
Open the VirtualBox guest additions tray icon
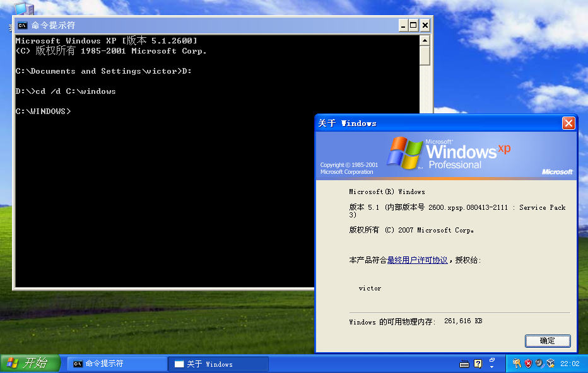pos(551,364)
